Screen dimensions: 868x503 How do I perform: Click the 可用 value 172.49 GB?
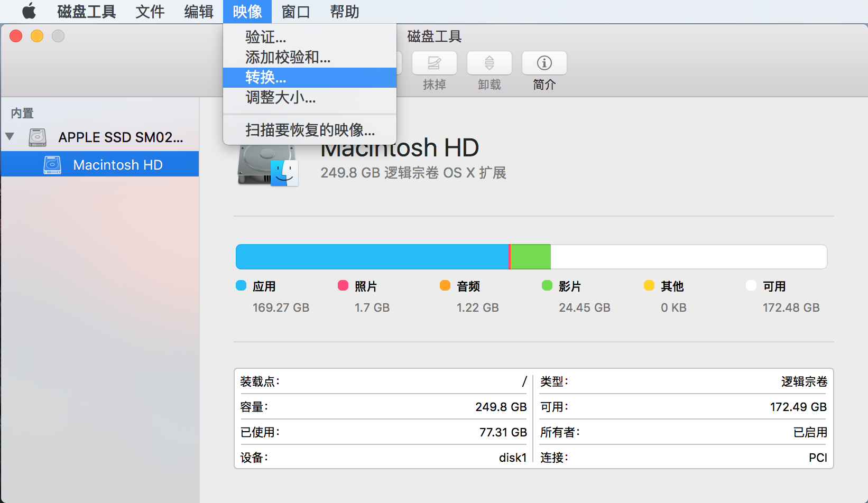(x=798, y=407)
